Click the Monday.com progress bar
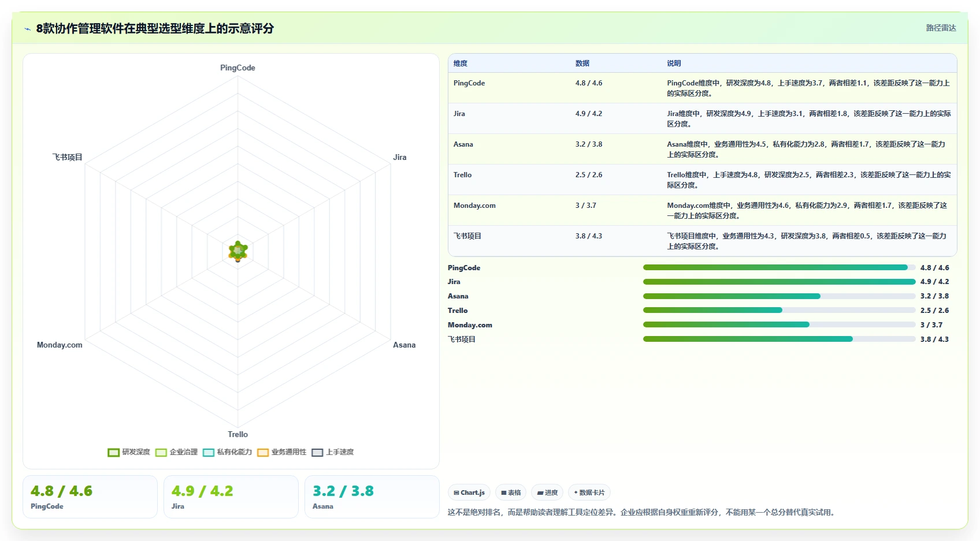Image resolution: width=980 pixels, height=541 pixels. (x=779, y=324)
